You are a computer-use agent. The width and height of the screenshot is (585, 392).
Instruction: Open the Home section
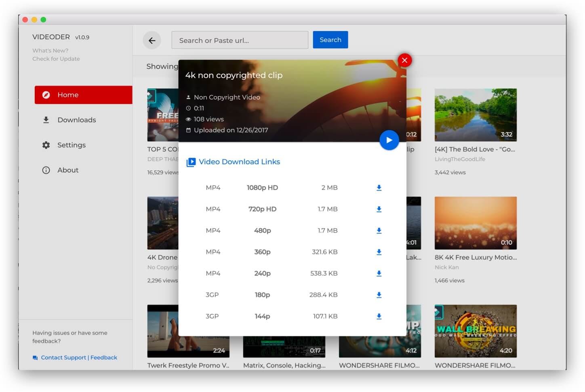[x=83, y=95]
